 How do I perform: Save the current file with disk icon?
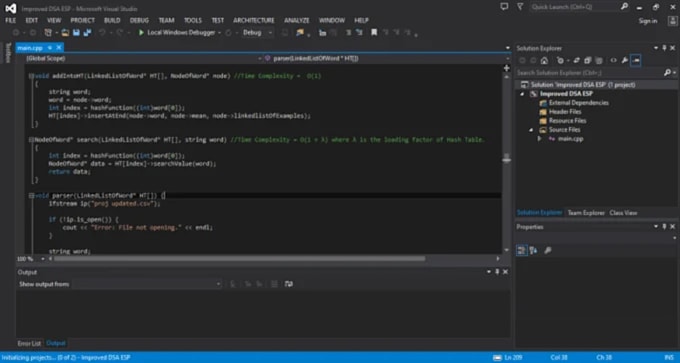coord(76,33)
